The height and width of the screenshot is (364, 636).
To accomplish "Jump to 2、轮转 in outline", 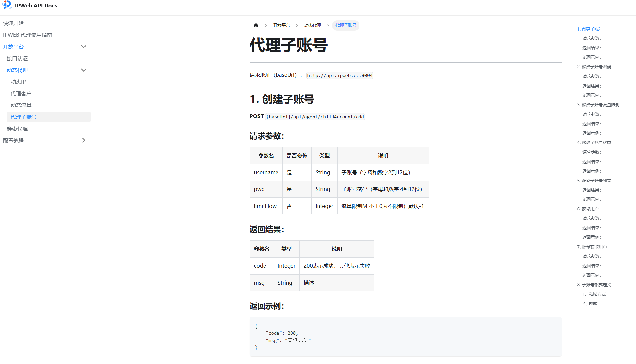I will coord(590,303).
